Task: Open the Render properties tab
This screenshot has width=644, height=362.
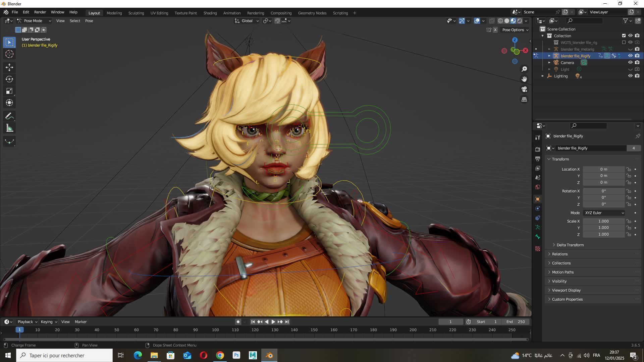Action: point(538,149)
